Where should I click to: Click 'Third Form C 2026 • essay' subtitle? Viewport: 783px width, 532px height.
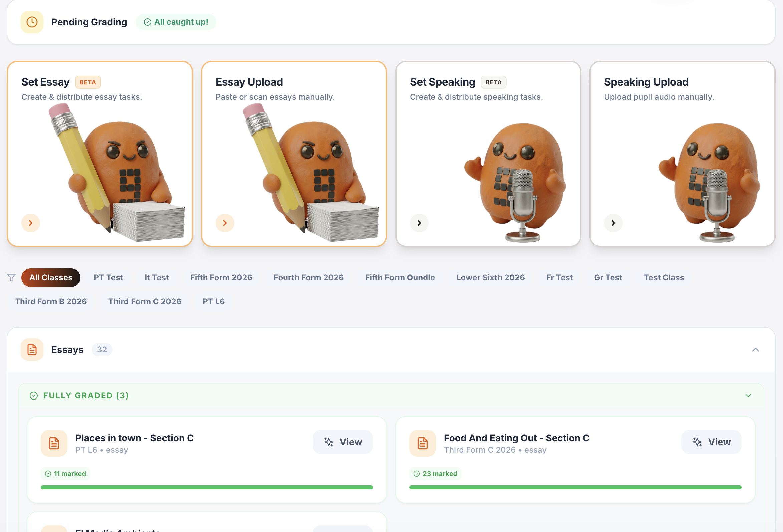[495, 450]
